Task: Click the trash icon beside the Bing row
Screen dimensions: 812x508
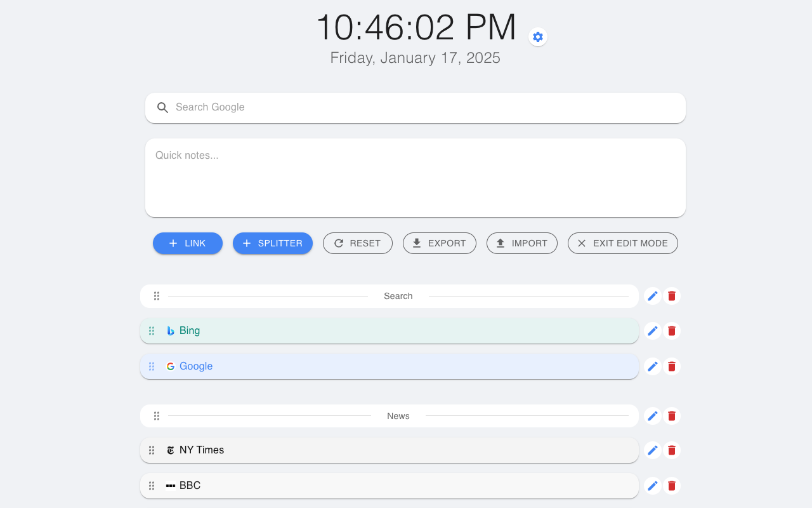Action: [671, 330]
